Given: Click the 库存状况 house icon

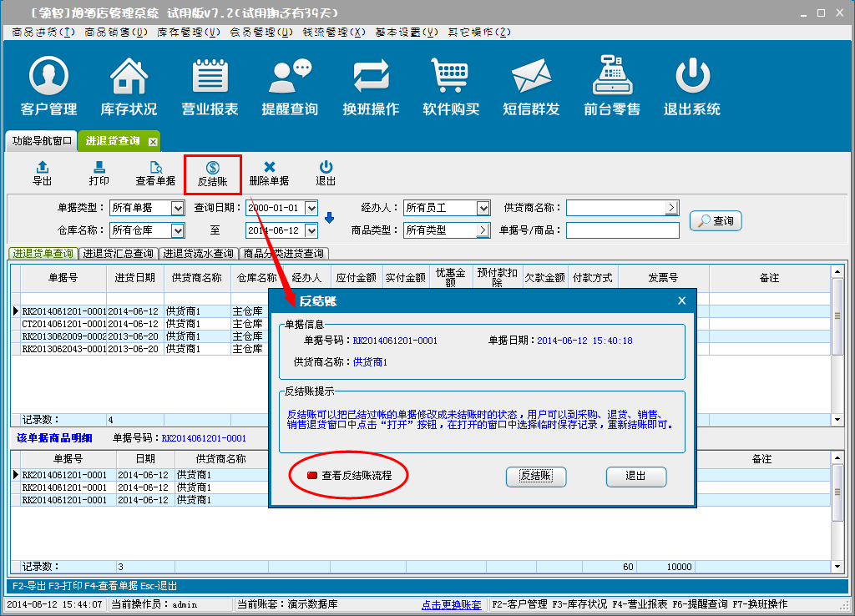Looking at the screenshot, I should click(129, 87).
